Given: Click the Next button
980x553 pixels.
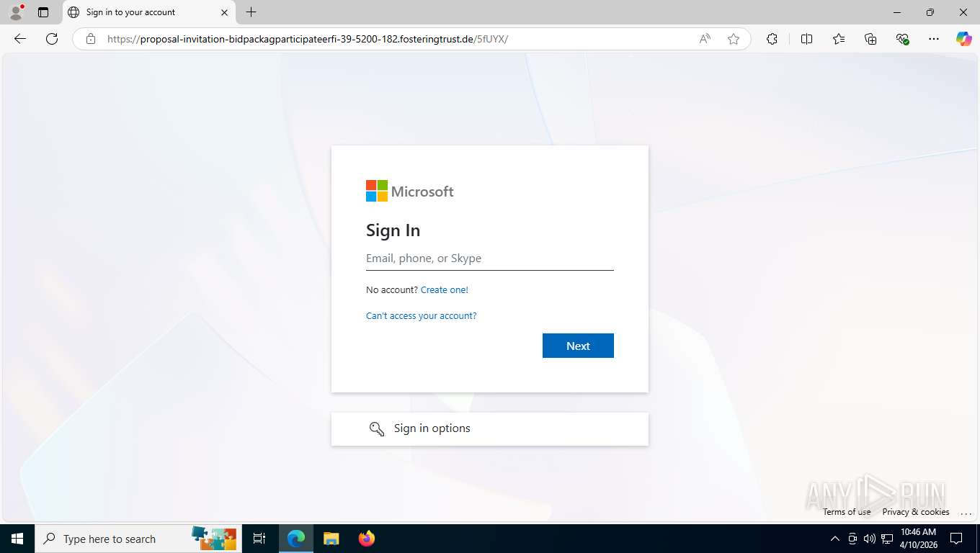Looking at the screenshot, I should point(578,346).
